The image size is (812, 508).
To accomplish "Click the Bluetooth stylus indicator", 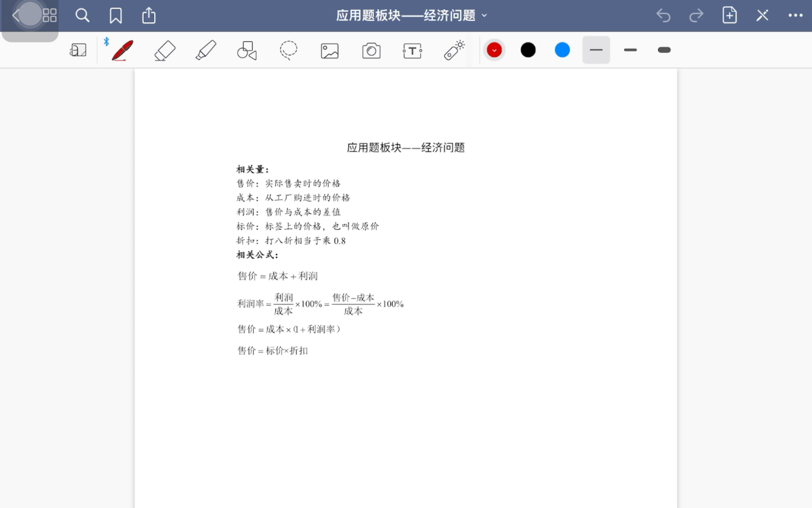I will pyautogui.click(x=106, y=42).
